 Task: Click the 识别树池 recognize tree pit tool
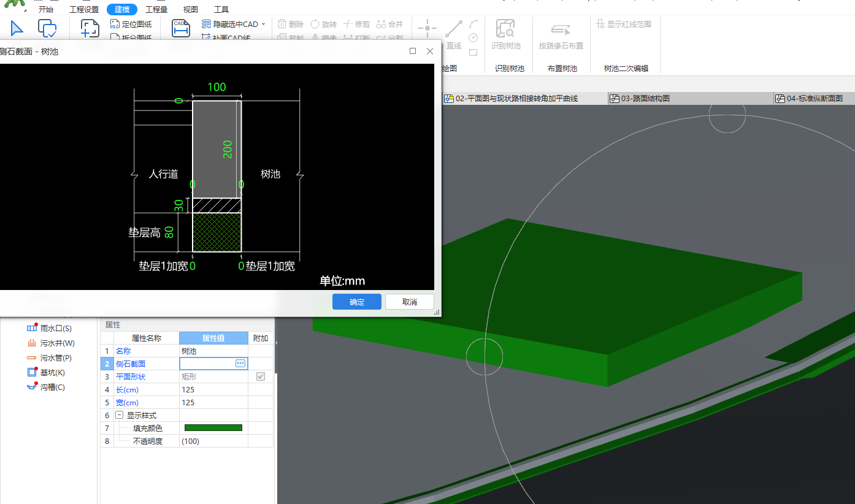506,34
